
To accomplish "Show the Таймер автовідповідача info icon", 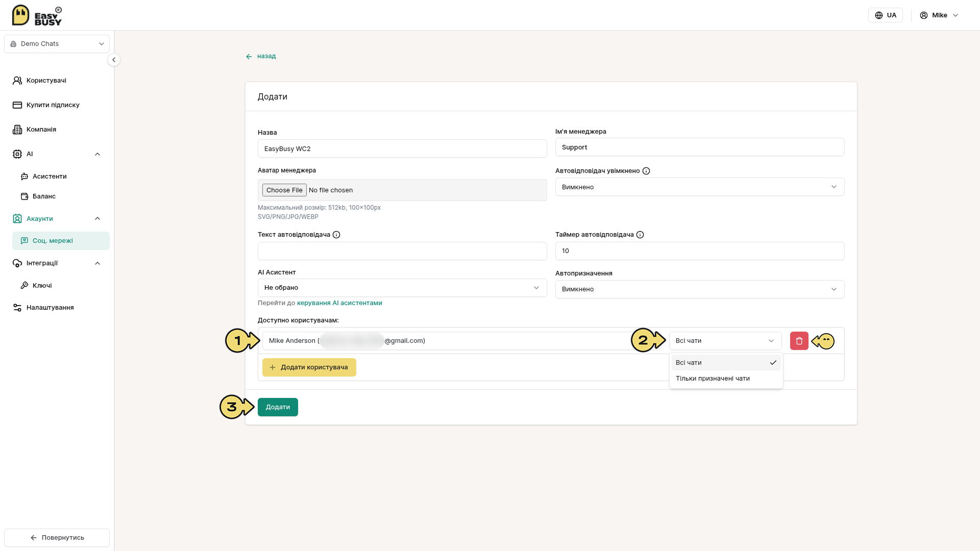I will (640, 235).
